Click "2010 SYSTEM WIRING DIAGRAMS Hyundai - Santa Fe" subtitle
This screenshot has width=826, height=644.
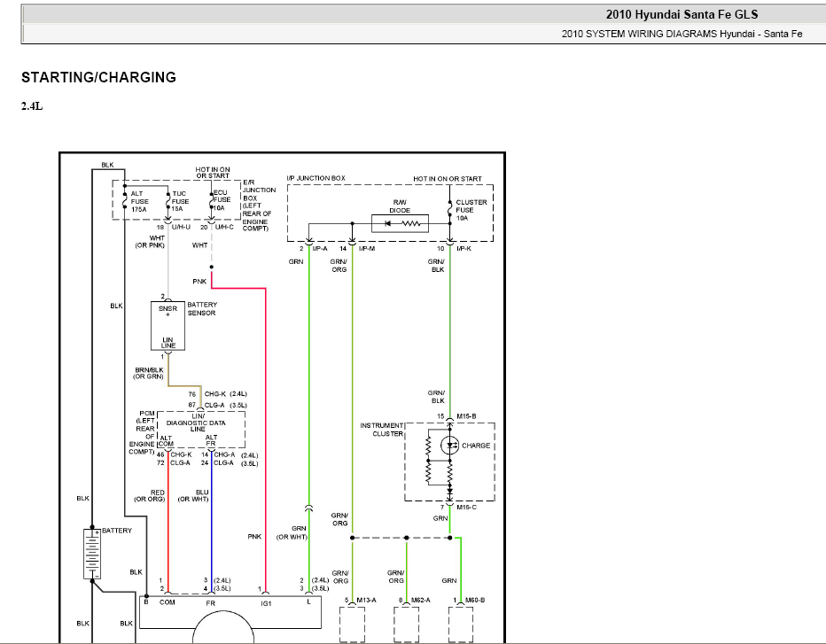(x=682, y=34)
